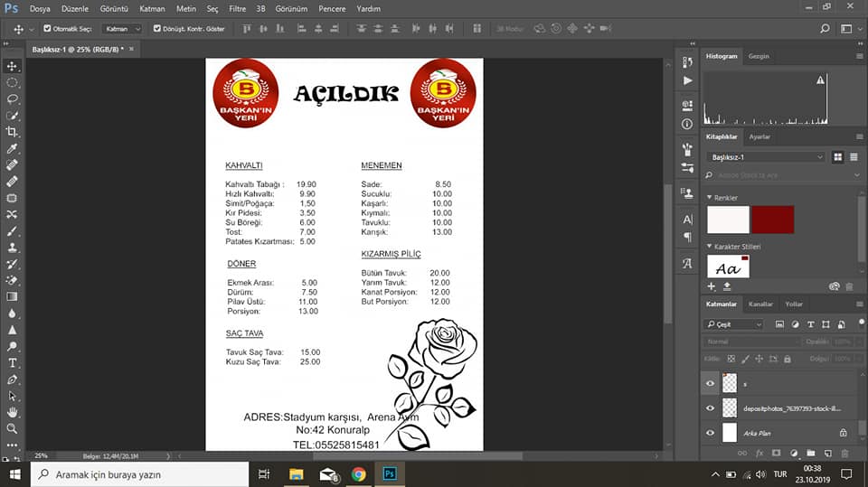Collapse the Karakter Stilleri section
The width and height of the screenshot is (868, 487).
(709, 247)
